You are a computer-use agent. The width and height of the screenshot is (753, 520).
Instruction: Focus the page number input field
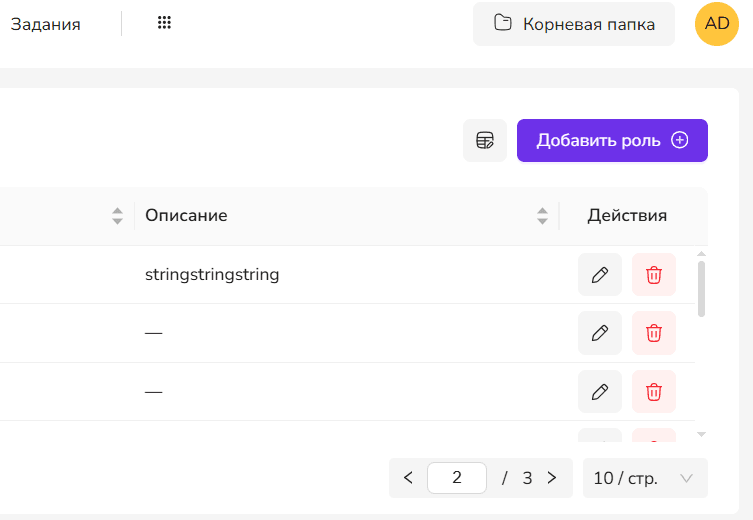tap(457, 478)
